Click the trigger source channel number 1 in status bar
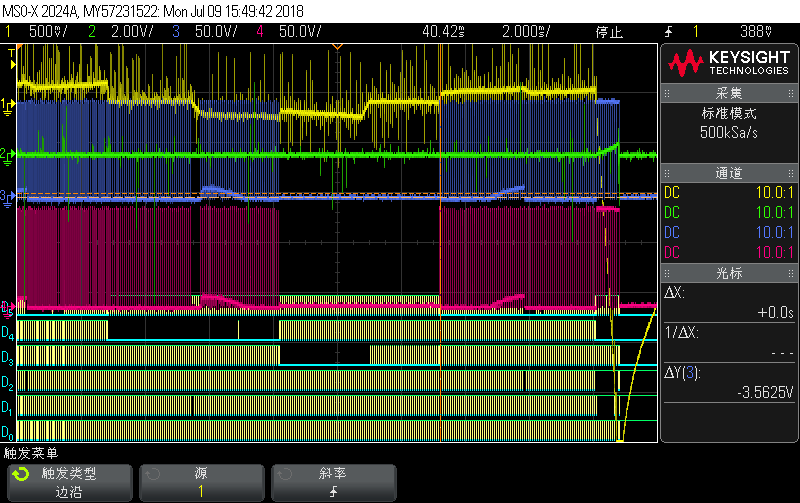This screenshot has width=800, height=503. [x=695, y=32]
